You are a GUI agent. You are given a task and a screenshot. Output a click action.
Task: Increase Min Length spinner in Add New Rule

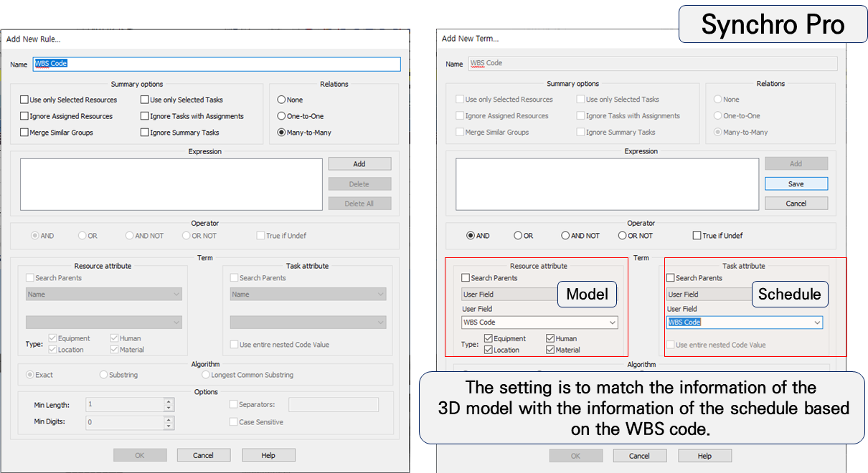coord(169,401)
